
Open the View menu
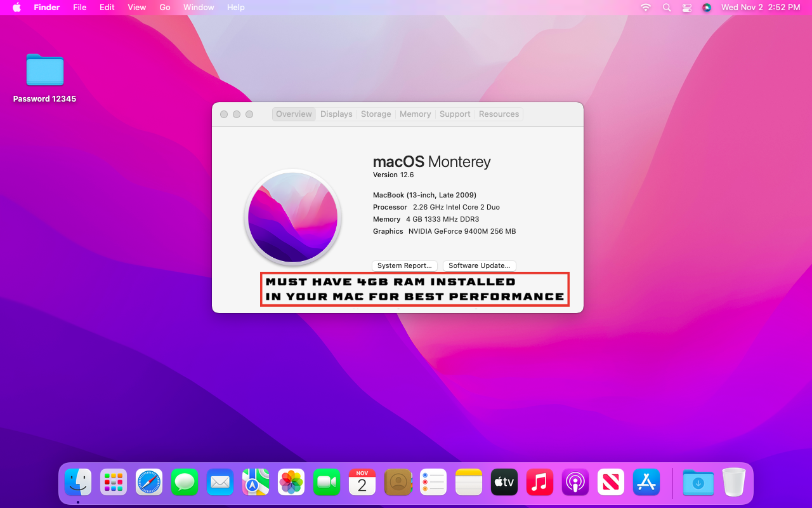(x=137, y=7)
